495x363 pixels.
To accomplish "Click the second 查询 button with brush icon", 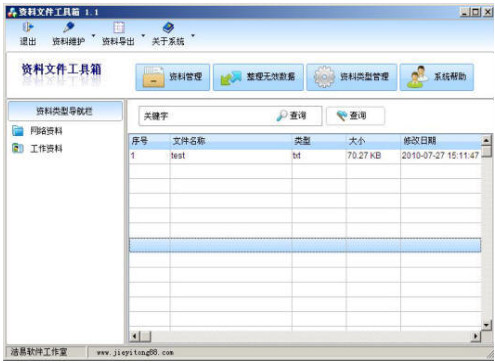I will pos(355,116).
